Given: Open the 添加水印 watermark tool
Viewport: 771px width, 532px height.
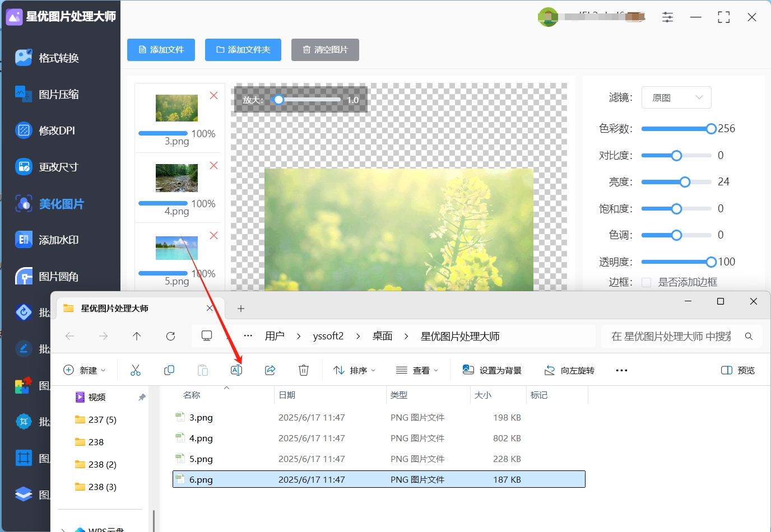Looking at the screenshot, I should (x=47, y=240).
